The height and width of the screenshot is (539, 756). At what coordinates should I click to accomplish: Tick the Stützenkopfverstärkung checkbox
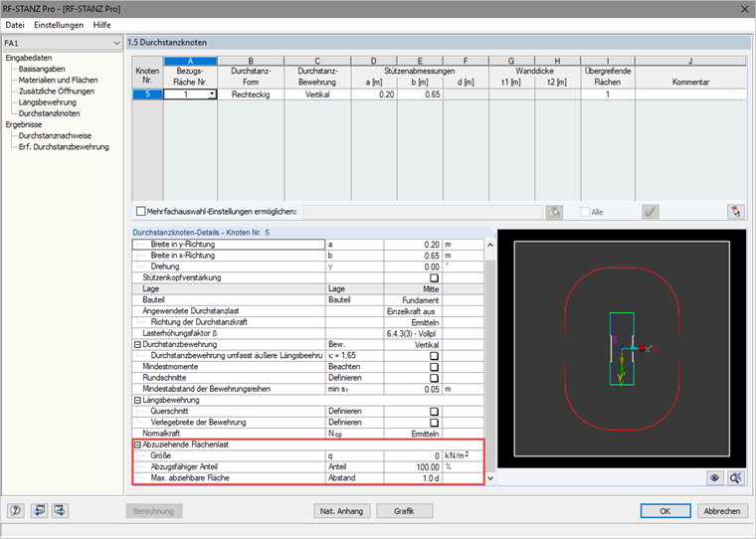[x=434, y=277]
